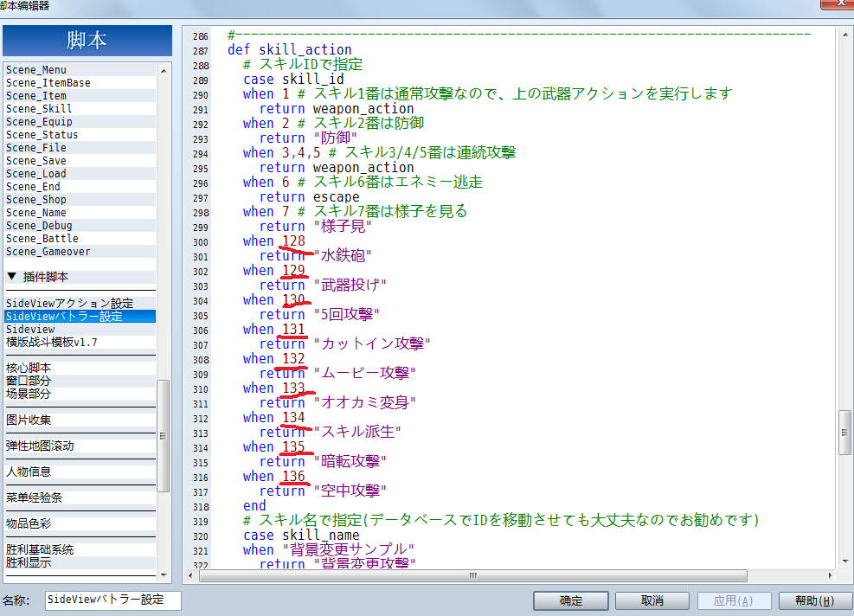Click the 取消 cancel button

pyautogui.click(x=652, y=600)
